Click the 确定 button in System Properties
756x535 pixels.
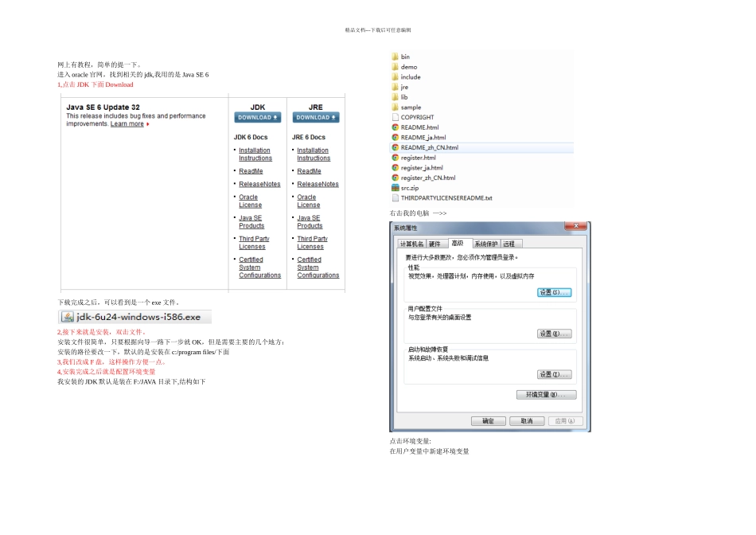click(x=488, y=421)
